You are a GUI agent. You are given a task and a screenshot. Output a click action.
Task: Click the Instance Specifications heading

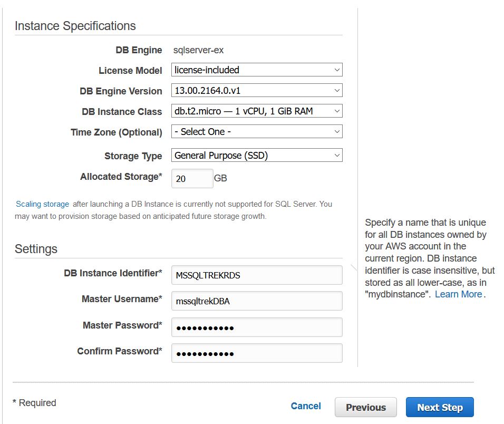point(75,26)
